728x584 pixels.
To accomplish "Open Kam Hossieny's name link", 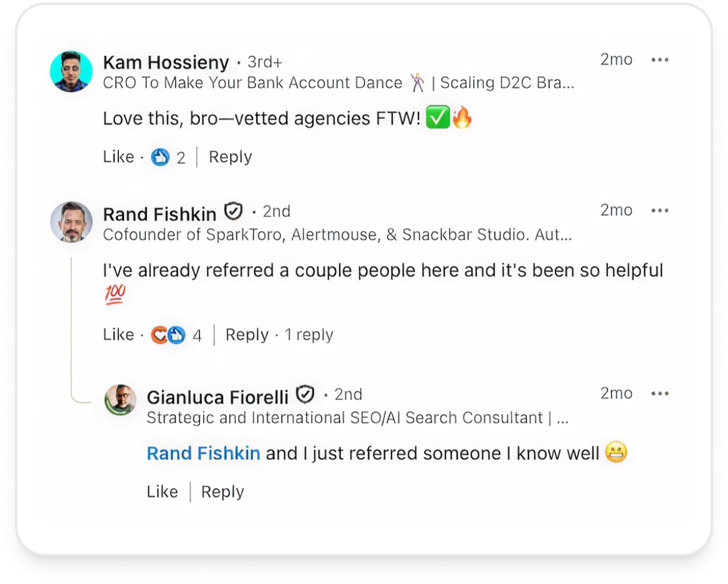I will click(166, 62).
